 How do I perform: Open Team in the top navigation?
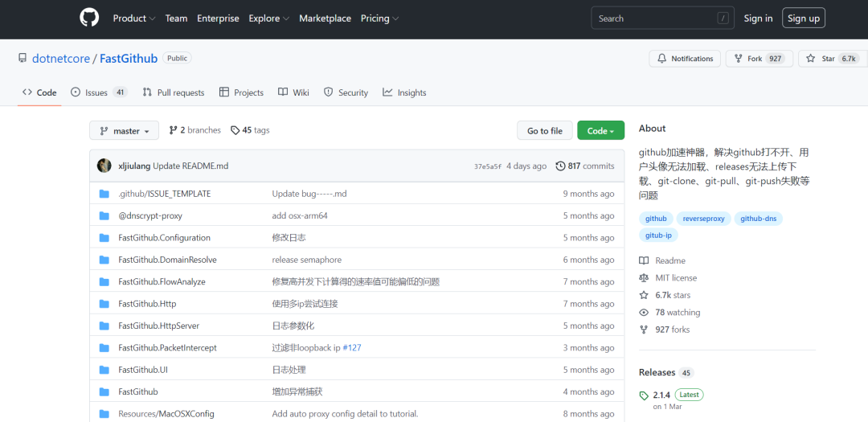[176, 18]
